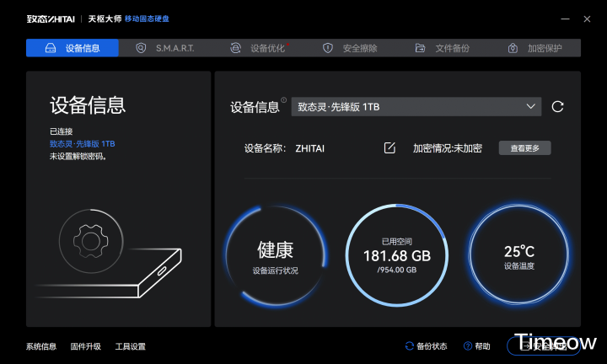Click the /954.00 GB capacity text
Screen dimensions: 607x364
397,270
